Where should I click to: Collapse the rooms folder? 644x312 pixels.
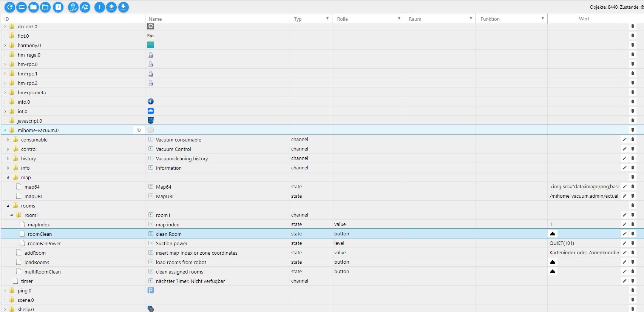pos(8,206)
